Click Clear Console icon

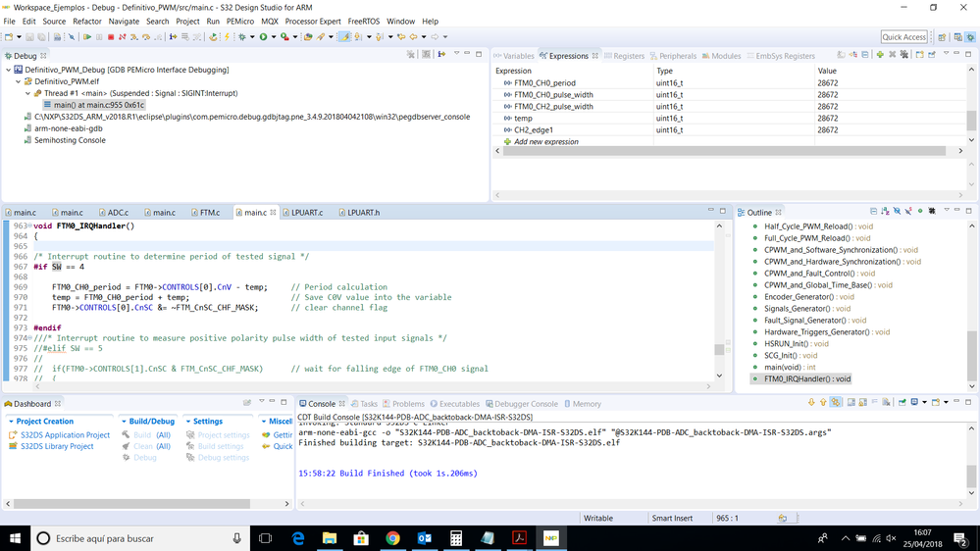point(886,402)
